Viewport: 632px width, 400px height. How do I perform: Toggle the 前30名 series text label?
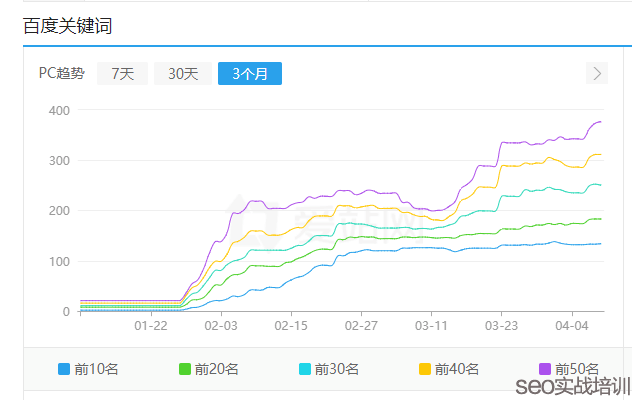pos(338,369)
